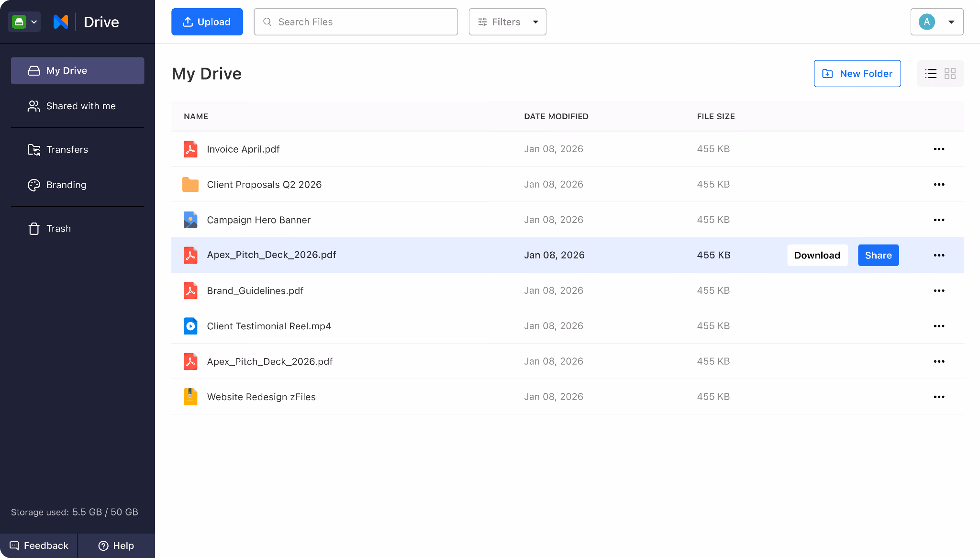Click the My Drive page heading

207,74
